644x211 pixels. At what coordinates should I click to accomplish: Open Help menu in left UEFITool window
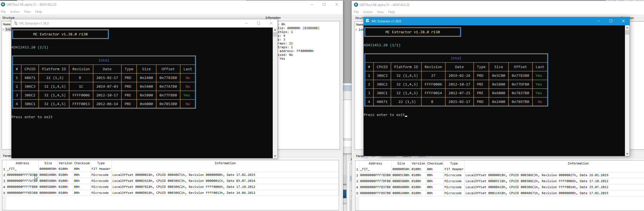coord(38,12)
